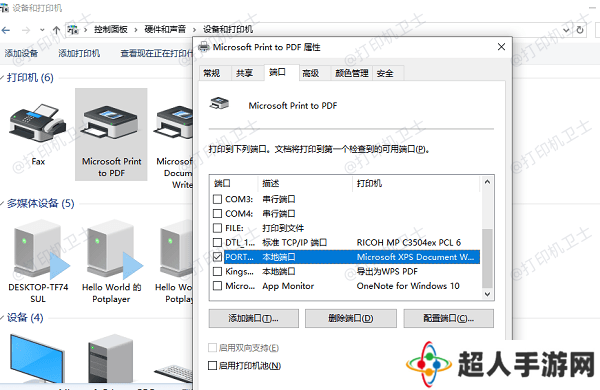The height and width of the screenshot is (390, 600).
Task: Select the keyboard device icon
Action: click(x=174, y=373)
